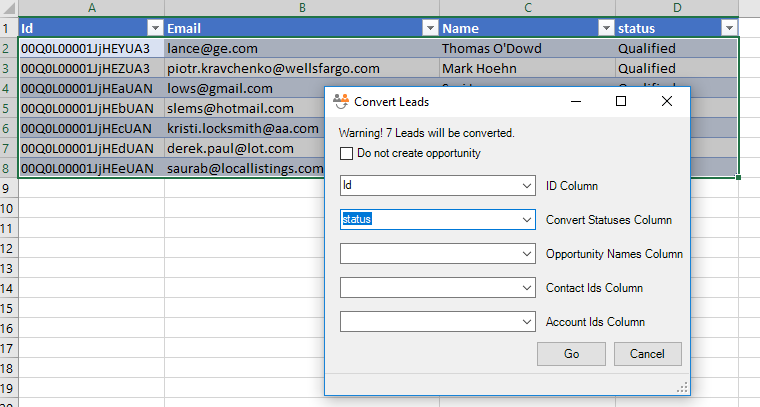Select row 2 header
The height and width of the screenshot is (407, 760).
coord(9,48)
